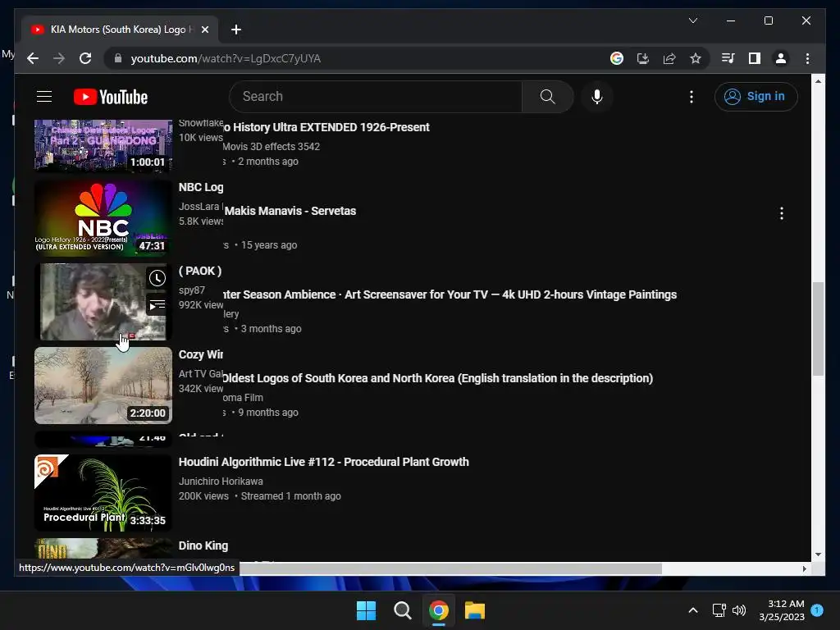Open the Cozy Winter painting thumbnail
The image size is (840, 630).
tap(103, 386)
